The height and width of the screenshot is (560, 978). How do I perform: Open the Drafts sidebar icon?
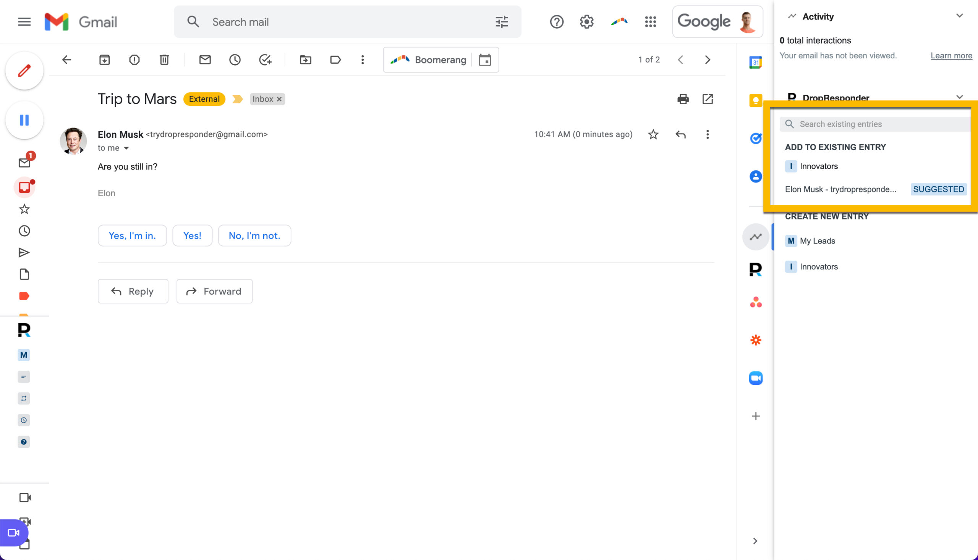pos(24,274)
